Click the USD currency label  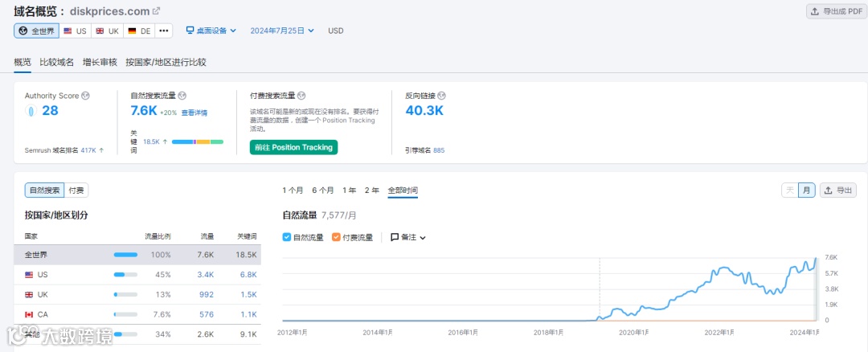[335, 31]
